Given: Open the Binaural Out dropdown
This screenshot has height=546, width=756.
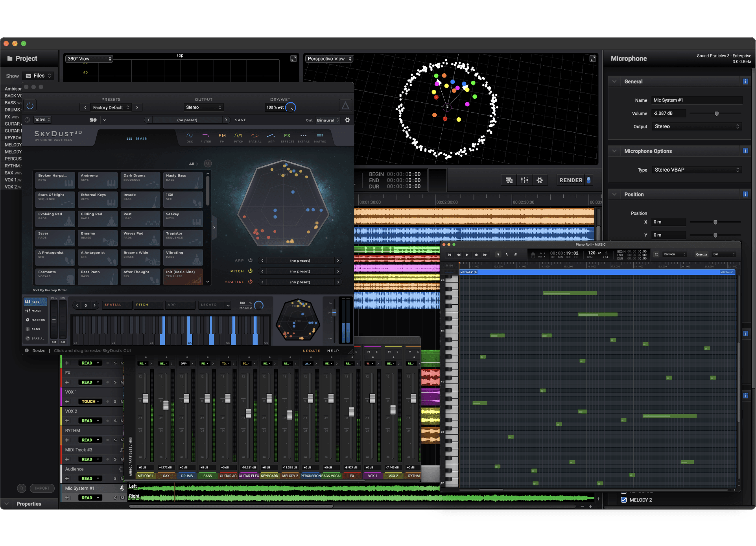Looking at the screenshot, I should [x=328, y=120].
